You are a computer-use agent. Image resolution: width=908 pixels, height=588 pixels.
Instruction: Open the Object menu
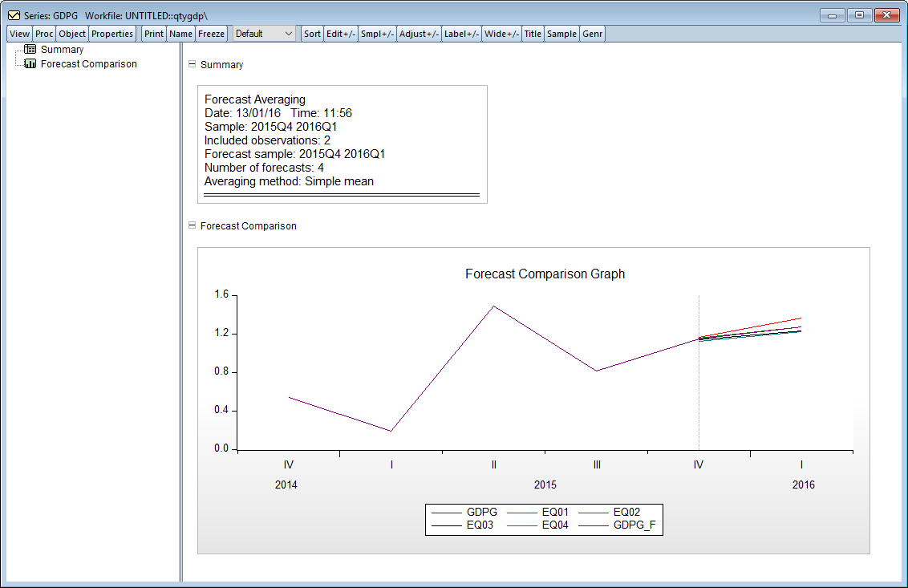(x=72, y=34)
